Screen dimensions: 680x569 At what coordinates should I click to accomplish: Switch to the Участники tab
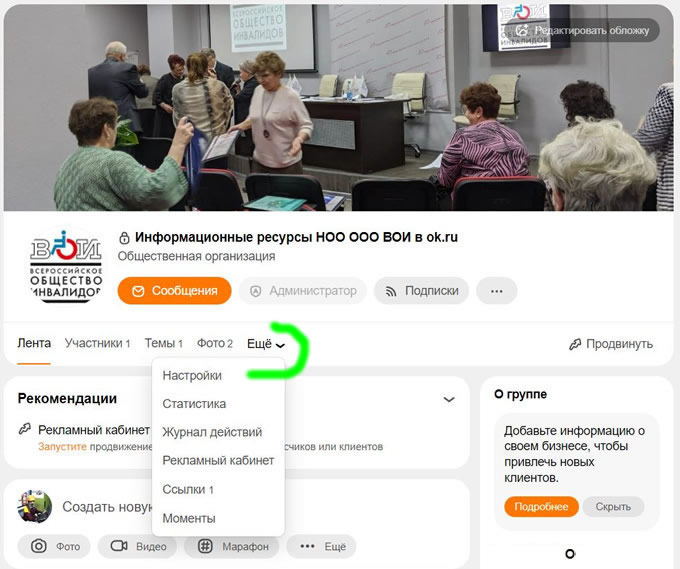98,343
